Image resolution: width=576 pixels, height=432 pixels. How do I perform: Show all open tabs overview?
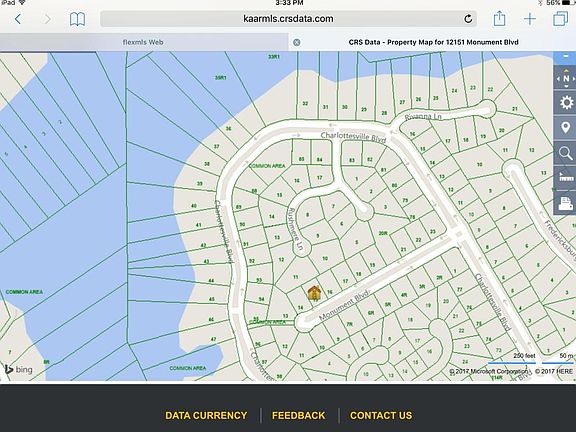tap(561, 18)
